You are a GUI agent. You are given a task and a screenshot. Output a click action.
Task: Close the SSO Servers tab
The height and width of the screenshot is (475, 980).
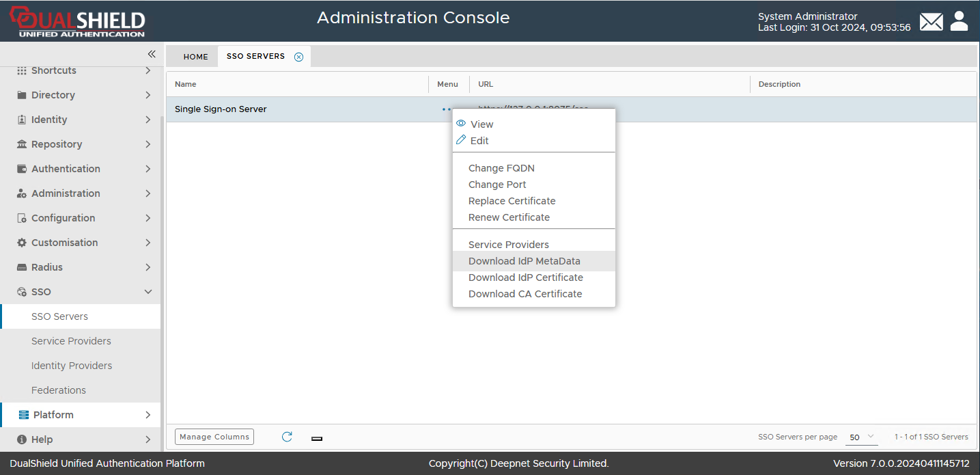point(298,57)
